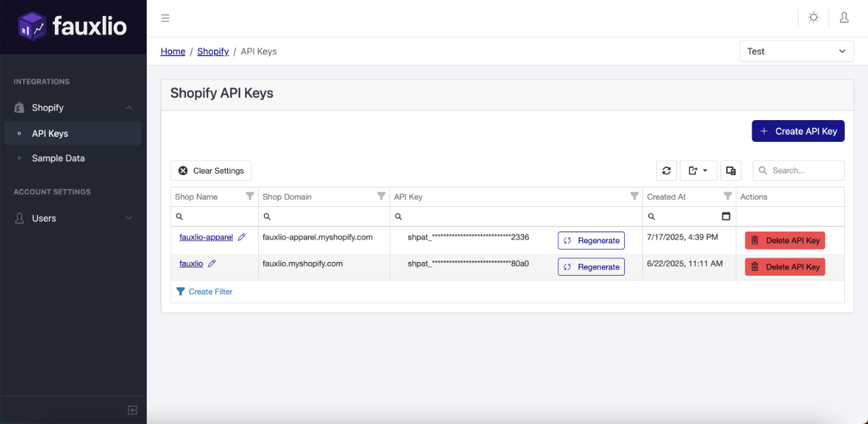Screen dimensions: 868x424
Task: Regenerate the fauxlio-apparel API key
Action: point(591,240)
